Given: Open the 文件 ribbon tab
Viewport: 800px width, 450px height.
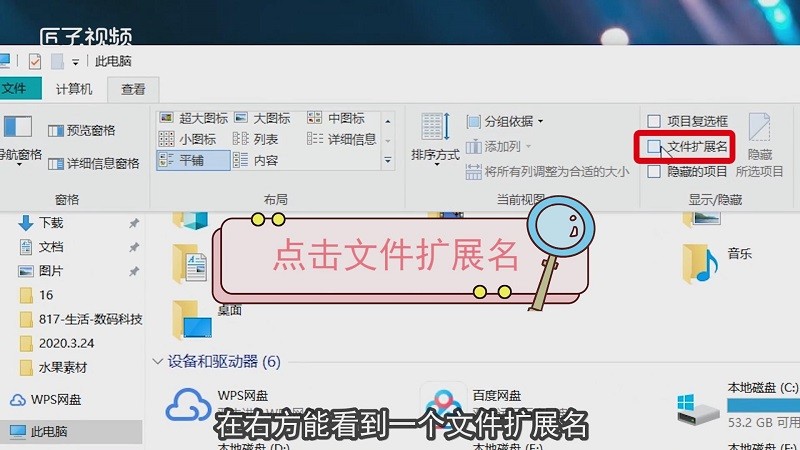Looking at the screenshot, I should coord(19,88).
